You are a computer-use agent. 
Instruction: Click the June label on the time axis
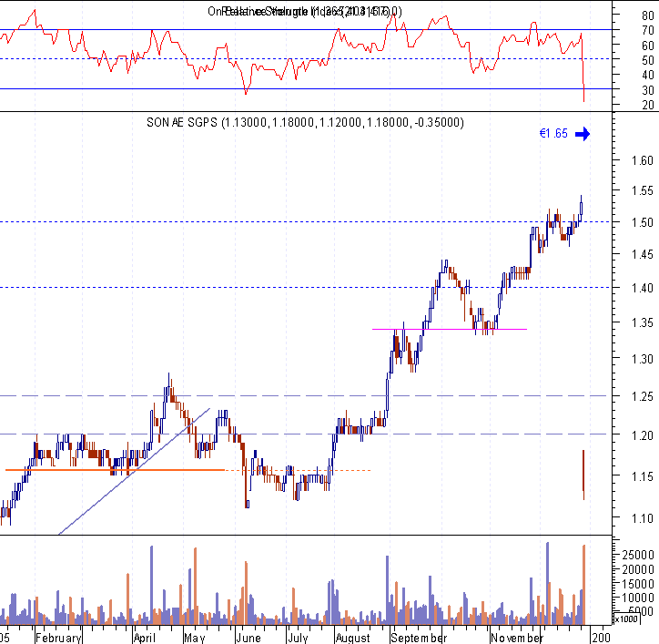pos(248,638)
